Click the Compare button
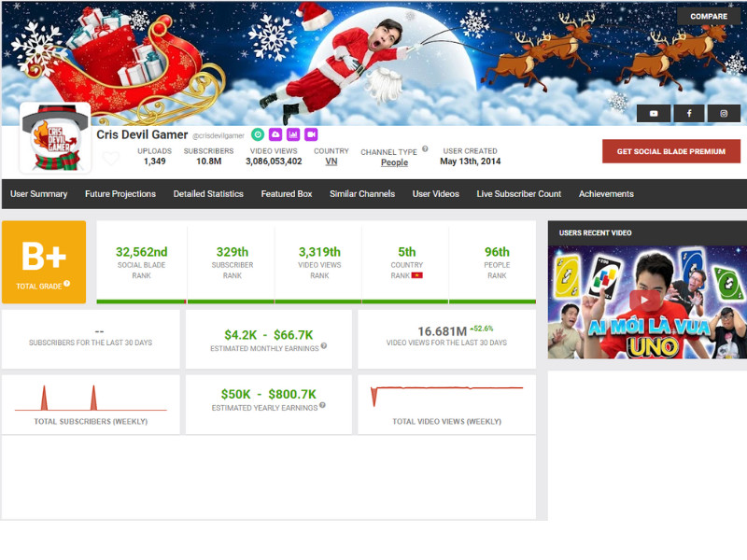This screenshot has width=747, height=560. 709,16
